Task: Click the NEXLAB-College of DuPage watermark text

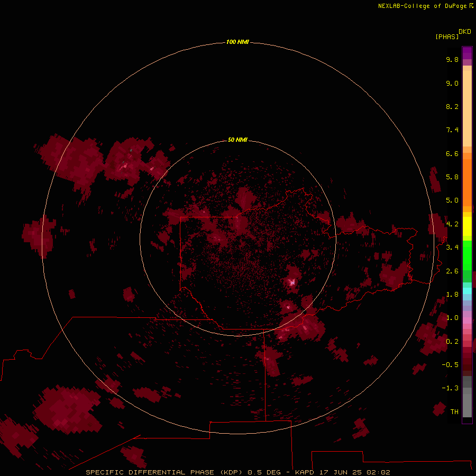Action: pyautogui.click(x=426, y=6)
